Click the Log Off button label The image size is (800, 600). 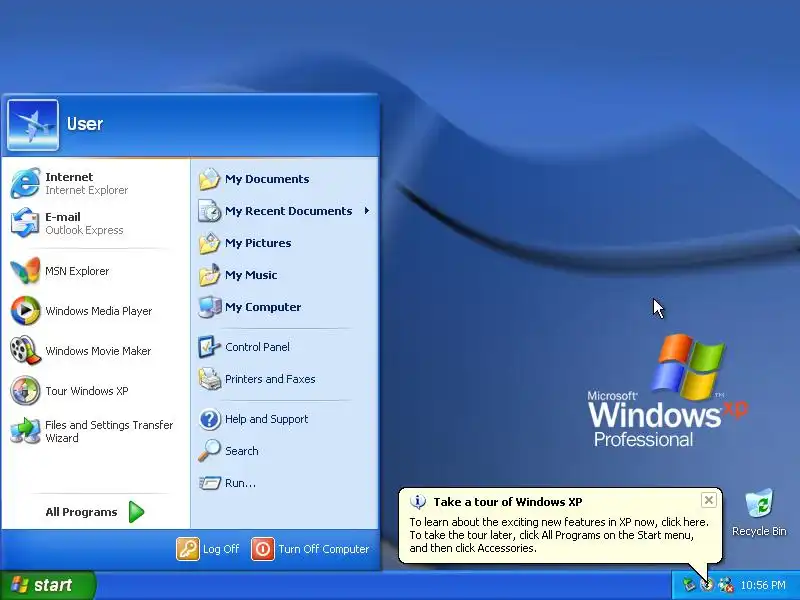tap(221, 549)
